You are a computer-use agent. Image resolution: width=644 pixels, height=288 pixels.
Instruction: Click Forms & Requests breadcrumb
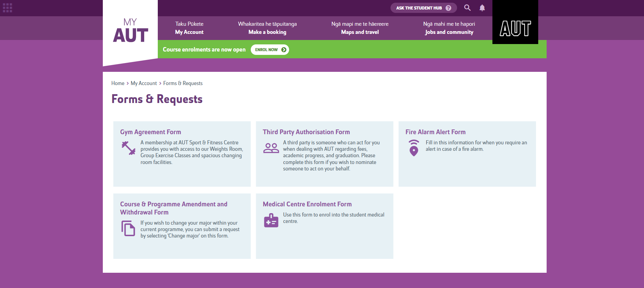pyautogui.click(x=183, y=83)
